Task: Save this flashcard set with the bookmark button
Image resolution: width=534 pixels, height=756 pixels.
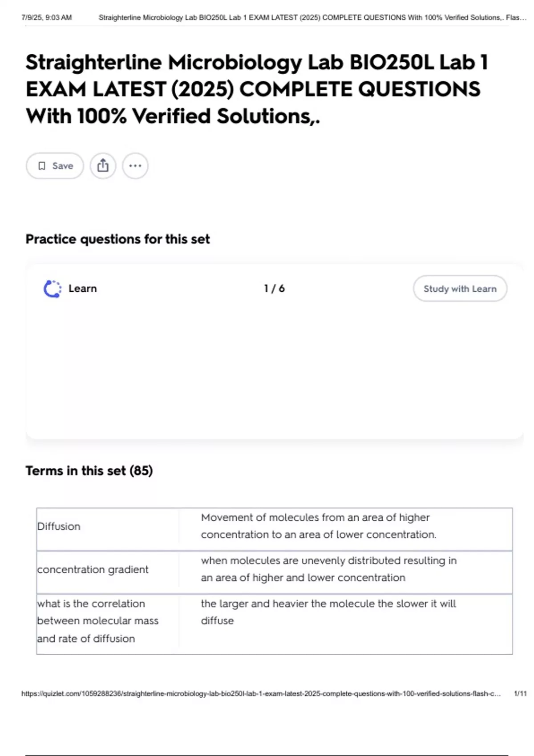Action: point(55,166)
